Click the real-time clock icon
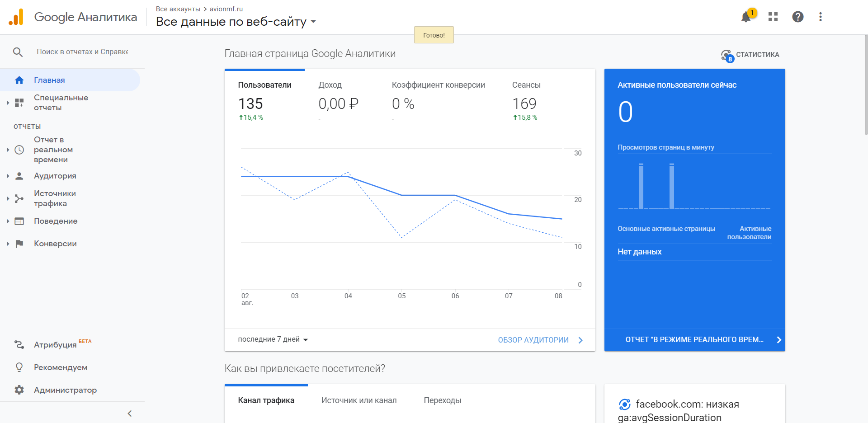868x423 pixels. (19, 150)
